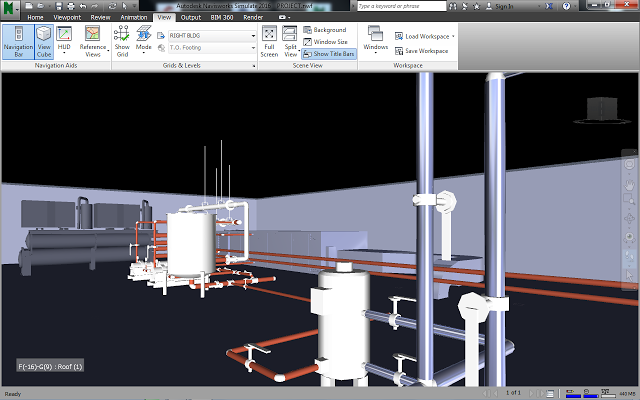Open the Render tab
Screen dimensions: 640x400
point(253,17)
